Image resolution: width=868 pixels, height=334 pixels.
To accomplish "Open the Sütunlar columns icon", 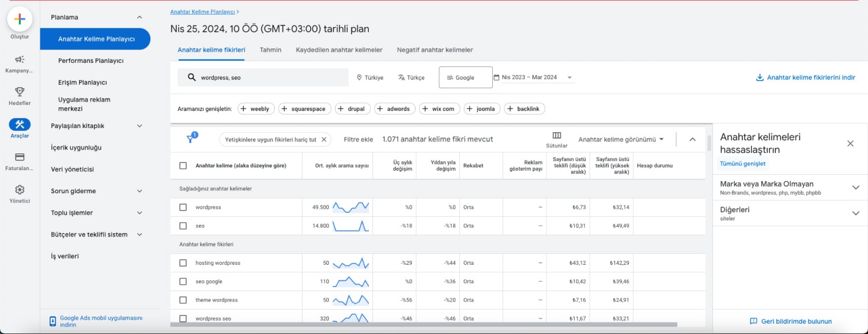I will 557,136.
